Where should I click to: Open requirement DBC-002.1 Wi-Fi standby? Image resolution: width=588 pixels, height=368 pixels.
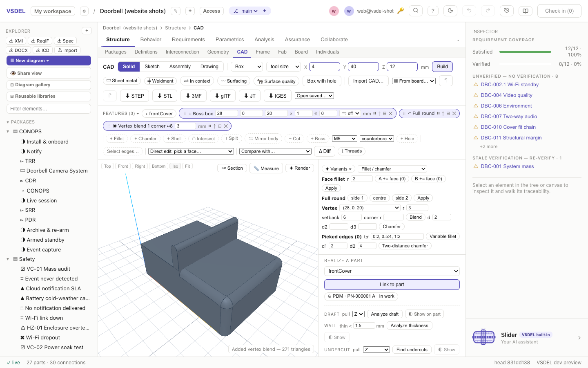click(x=510, y=85)
